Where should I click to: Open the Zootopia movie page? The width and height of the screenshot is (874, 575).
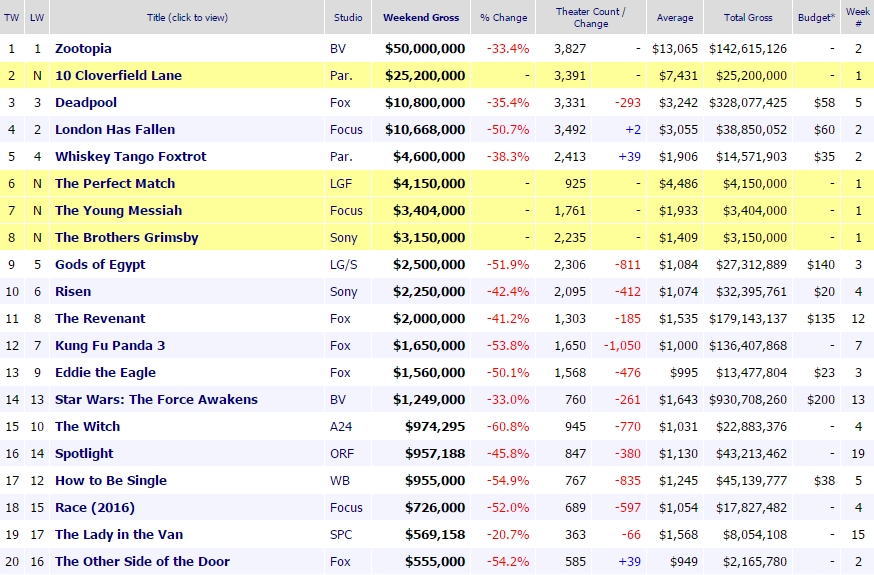click(83, 48)
